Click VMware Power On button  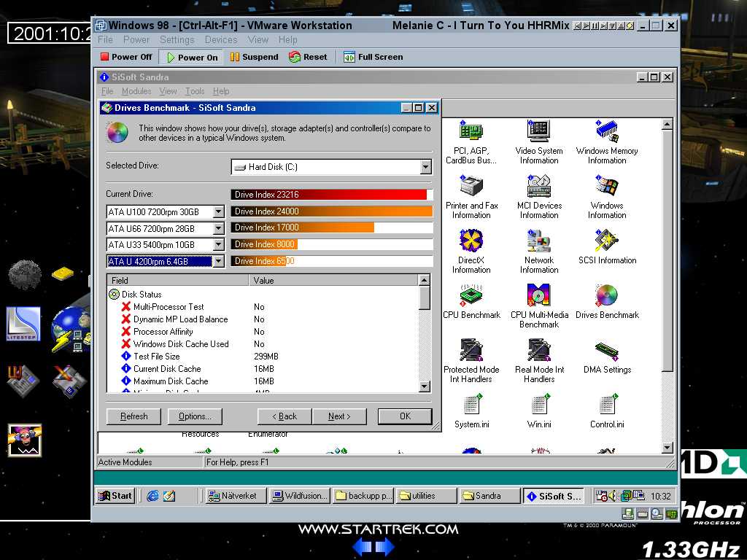(x=192, y=57)
